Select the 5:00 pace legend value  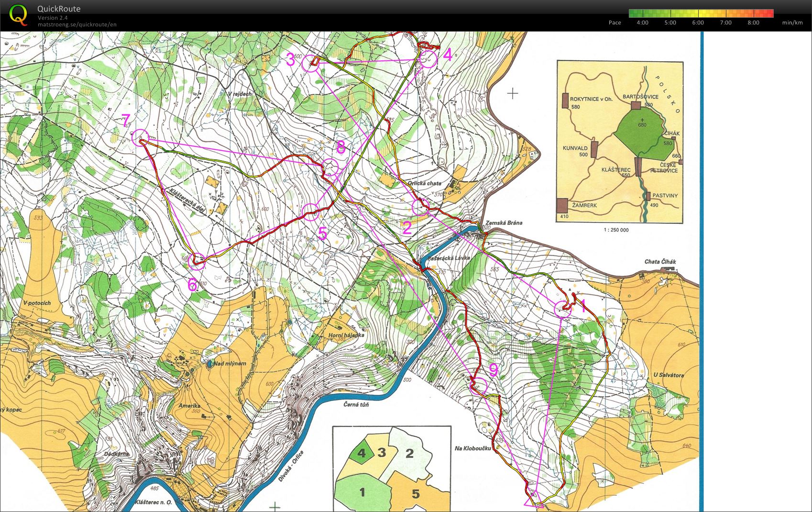(x=670, y=22)
